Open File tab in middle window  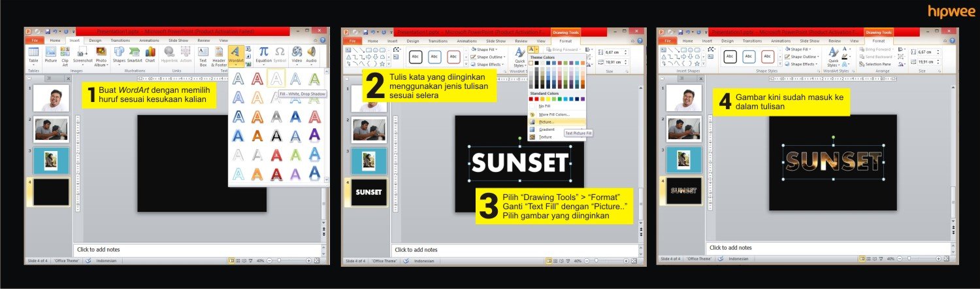351,41
